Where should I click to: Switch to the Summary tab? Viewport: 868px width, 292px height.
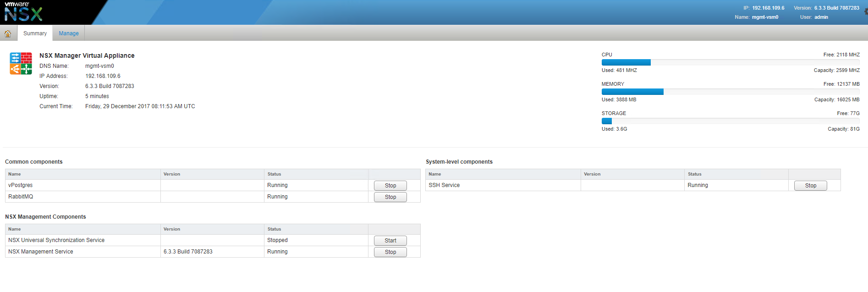(35, 33)
